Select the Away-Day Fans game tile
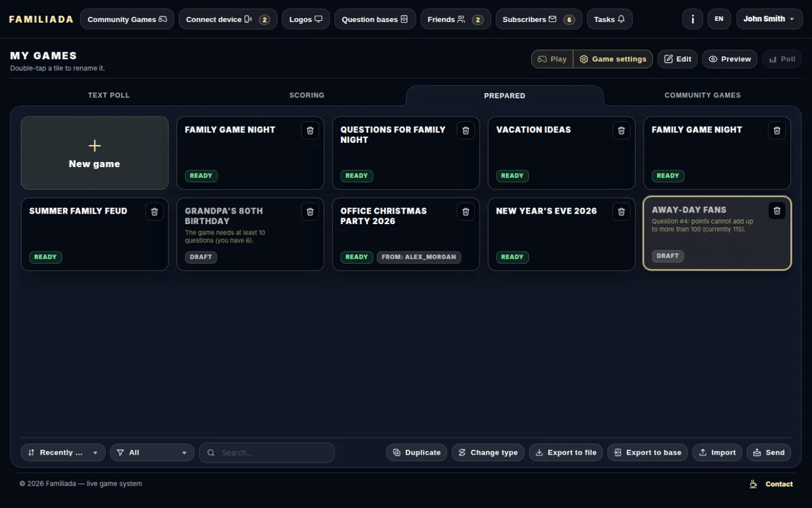The width and height of the screenshot is (812, 508). coord(717,233)
